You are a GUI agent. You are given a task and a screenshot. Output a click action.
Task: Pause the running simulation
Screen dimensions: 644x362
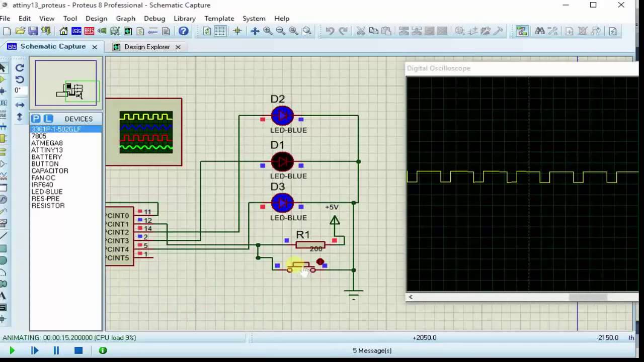point(56,350)
